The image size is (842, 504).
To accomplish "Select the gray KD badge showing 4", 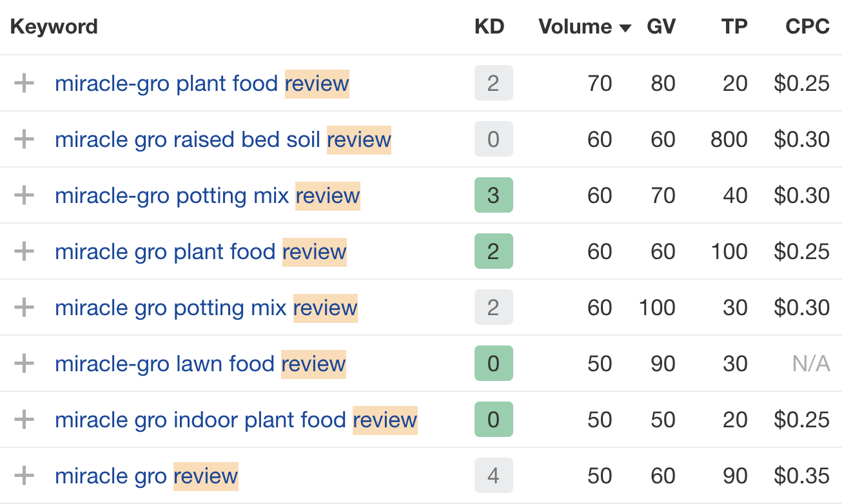I will click(x=493, y=476).
